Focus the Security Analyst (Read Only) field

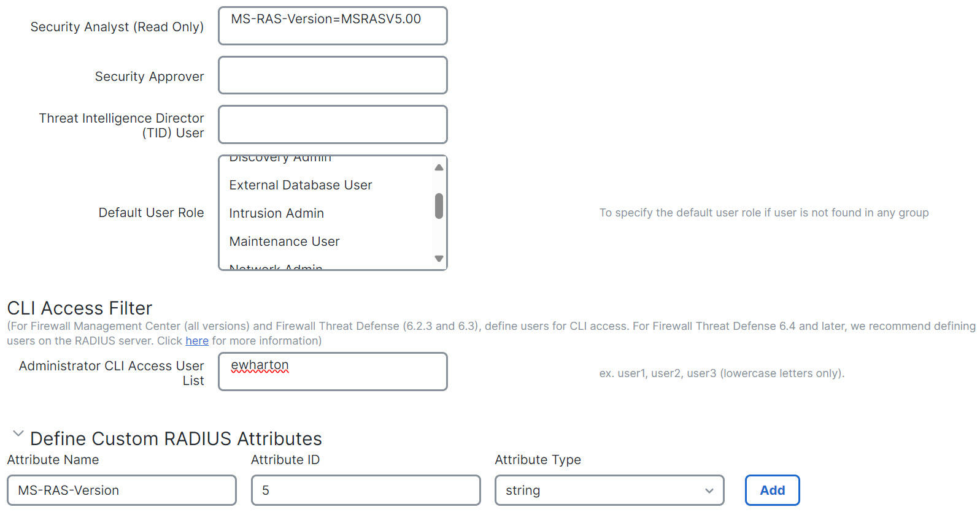[333, 26]
